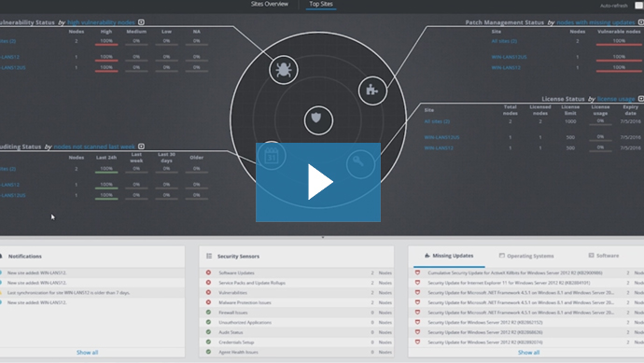Open WIN-LANS12US in Patch Management table
Image resolution: width=644 pixels, height=363 pixels.
point(509,57)
